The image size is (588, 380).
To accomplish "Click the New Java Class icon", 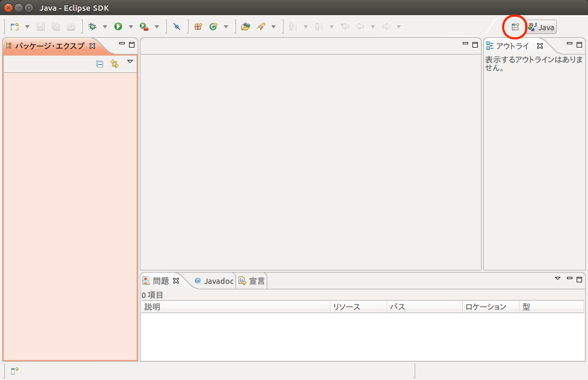I will 213,26.
